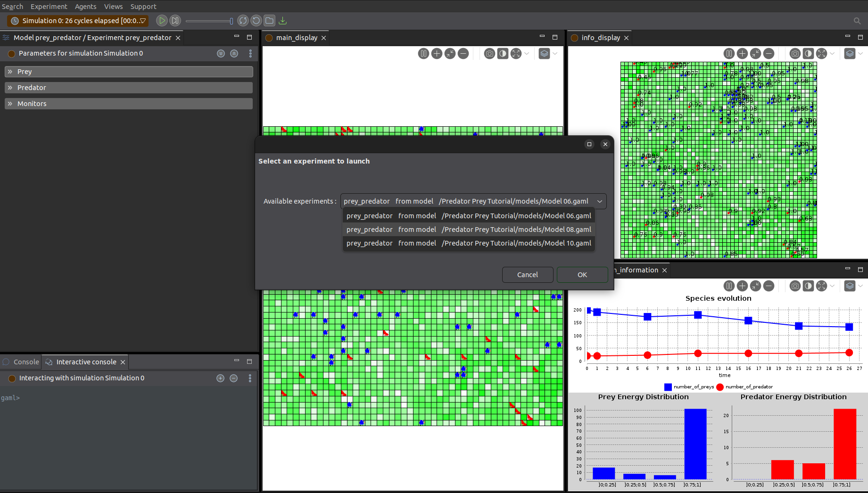Viewport: 868px width, 493px height.
Task: Cancel the experiment launch dialog
Action: pyautogui.click(x=528, y=275)
